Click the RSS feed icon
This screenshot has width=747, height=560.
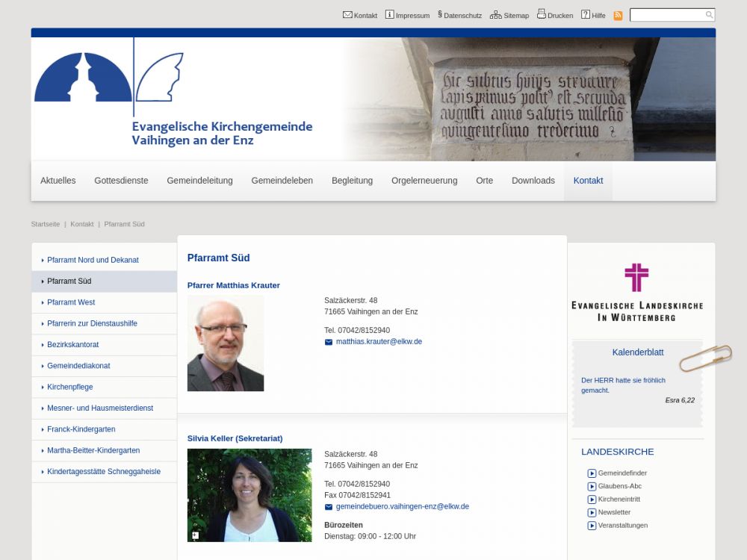pos(618,16)
